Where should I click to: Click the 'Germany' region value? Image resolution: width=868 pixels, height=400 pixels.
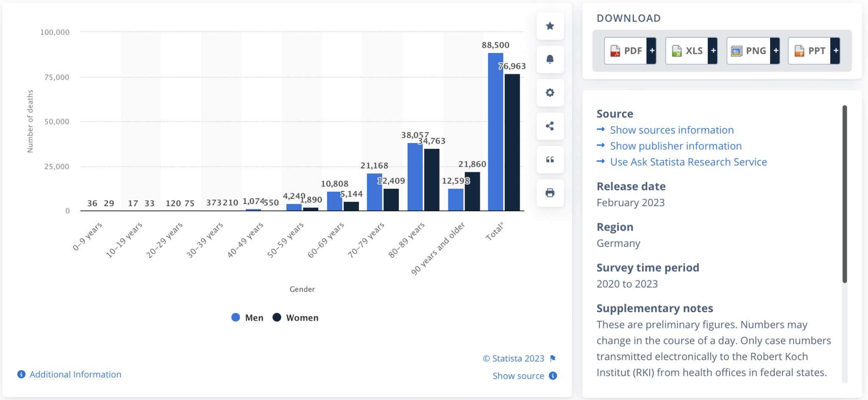pyautogui.click(x=618, y=243)
